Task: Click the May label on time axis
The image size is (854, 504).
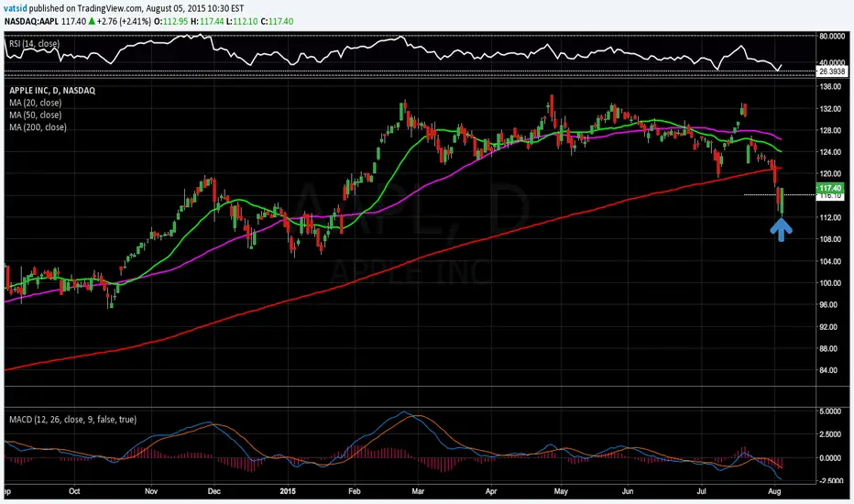Action: (561, 491)
